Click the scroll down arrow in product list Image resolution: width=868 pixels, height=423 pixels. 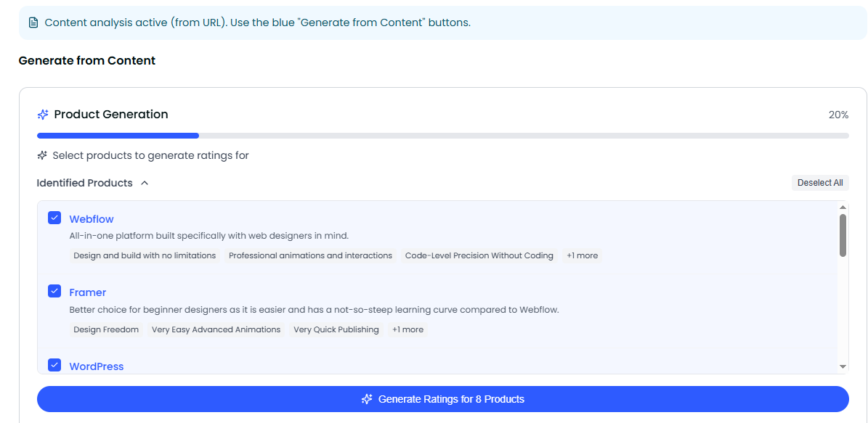843,367
